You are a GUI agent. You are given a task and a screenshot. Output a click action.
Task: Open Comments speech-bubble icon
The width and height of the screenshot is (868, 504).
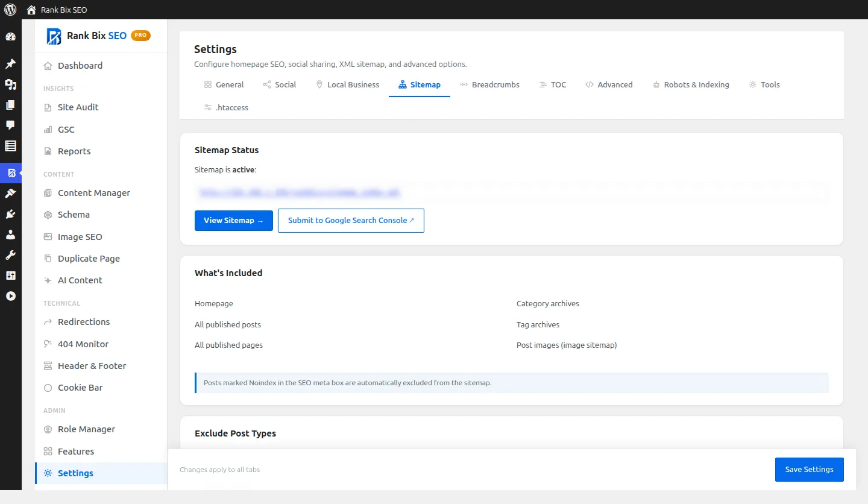click(10, 125)
